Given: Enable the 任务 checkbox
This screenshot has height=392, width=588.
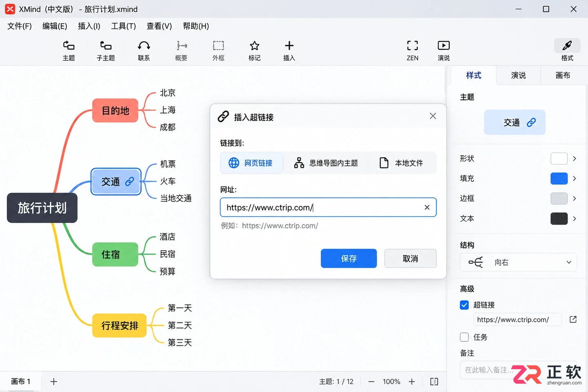Looking at the screenshot, I should tap(464, 337).
